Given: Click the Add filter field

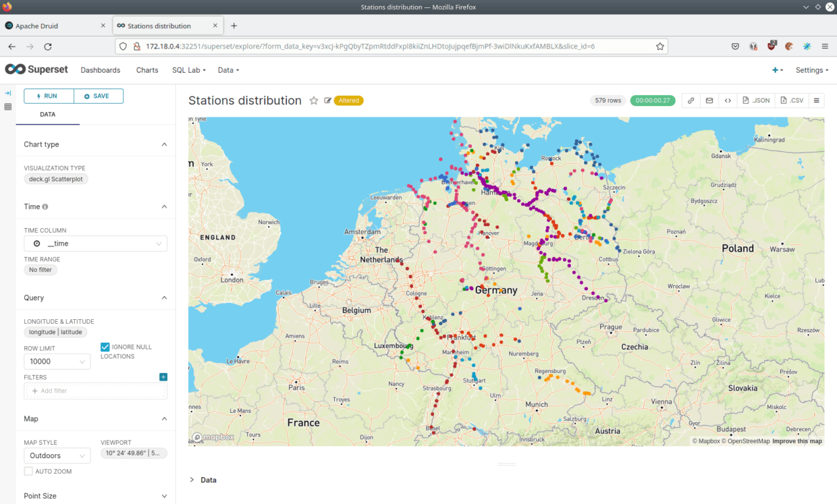Looking at the screenshot, I should coord(95,391).
